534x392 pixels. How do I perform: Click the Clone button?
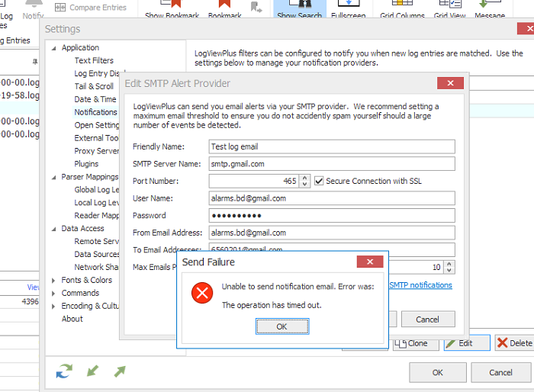(x=416, y=343)
